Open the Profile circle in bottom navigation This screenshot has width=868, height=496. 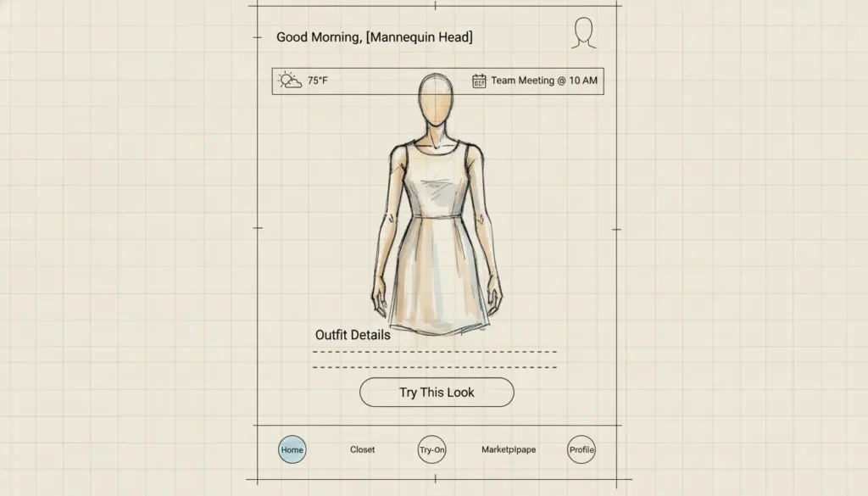click(x=581, y=449)
